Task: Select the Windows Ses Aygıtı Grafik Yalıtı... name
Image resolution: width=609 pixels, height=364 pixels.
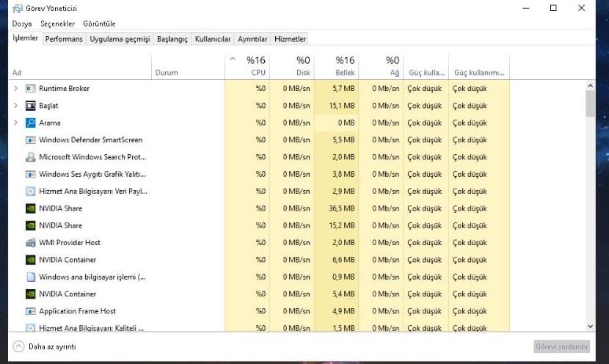Action: click(x=92, y=174)
